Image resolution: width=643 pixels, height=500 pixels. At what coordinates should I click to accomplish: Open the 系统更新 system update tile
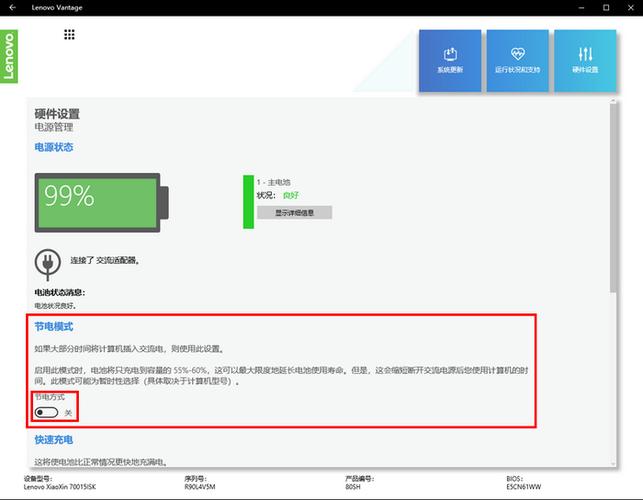pyautogui.click(x=450, y=61)
